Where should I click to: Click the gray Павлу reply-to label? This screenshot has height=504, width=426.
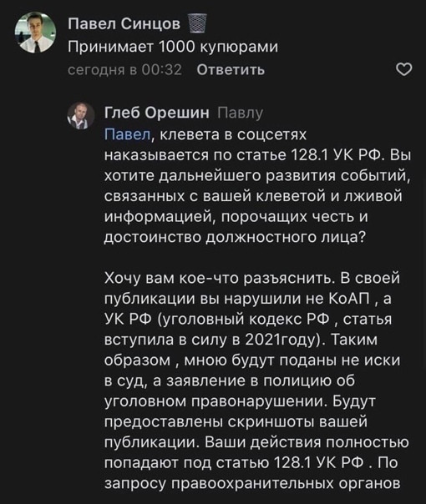click(x=241, y=113)
